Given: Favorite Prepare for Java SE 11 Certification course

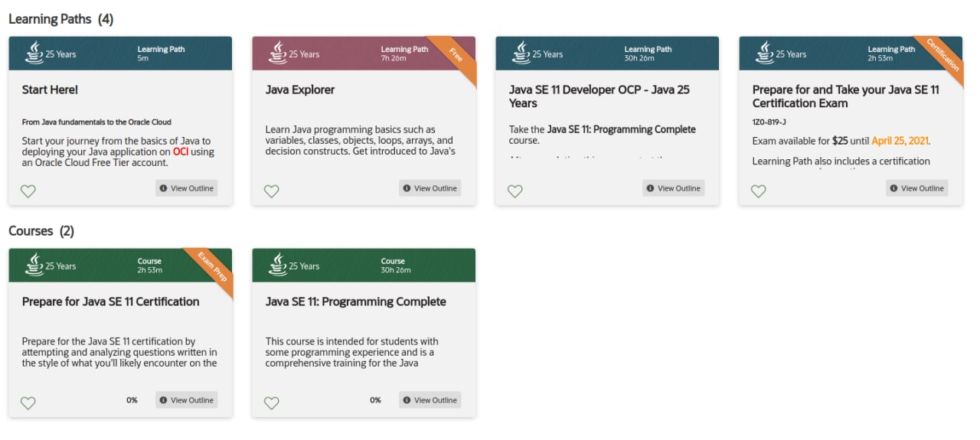Looking at the screenshot, I should click(x=28, y=403).
